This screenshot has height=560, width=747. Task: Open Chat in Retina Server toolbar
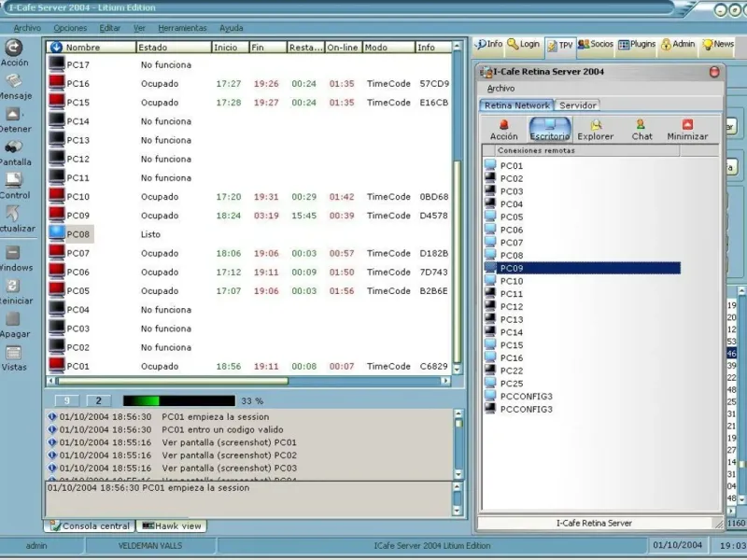(641, 130)
